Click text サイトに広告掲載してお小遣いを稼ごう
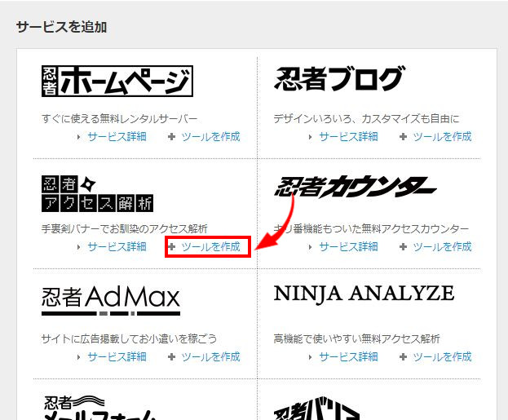Image resolution: width=508 pixels, height=420 pixels. [x=130, y=339]
